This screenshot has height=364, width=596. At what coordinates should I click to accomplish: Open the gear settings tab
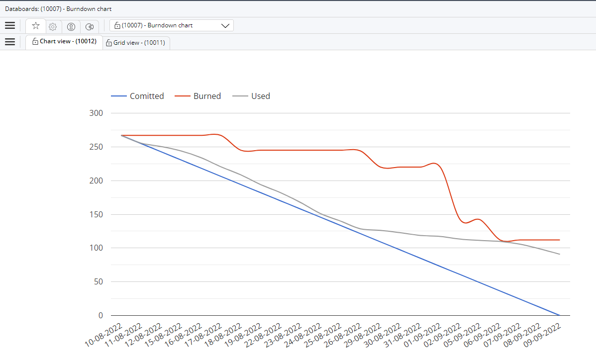[x=53, y=26]
